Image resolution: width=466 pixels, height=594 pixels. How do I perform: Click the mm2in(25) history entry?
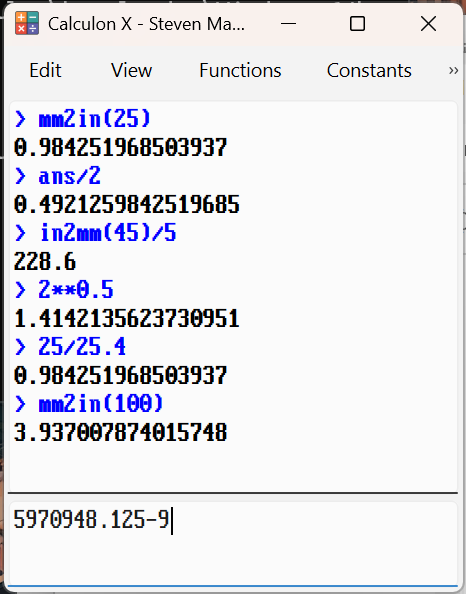coord(94,119)
